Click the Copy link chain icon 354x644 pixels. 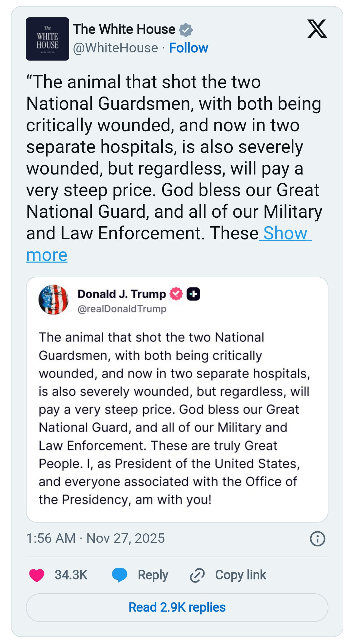[197, 575]
